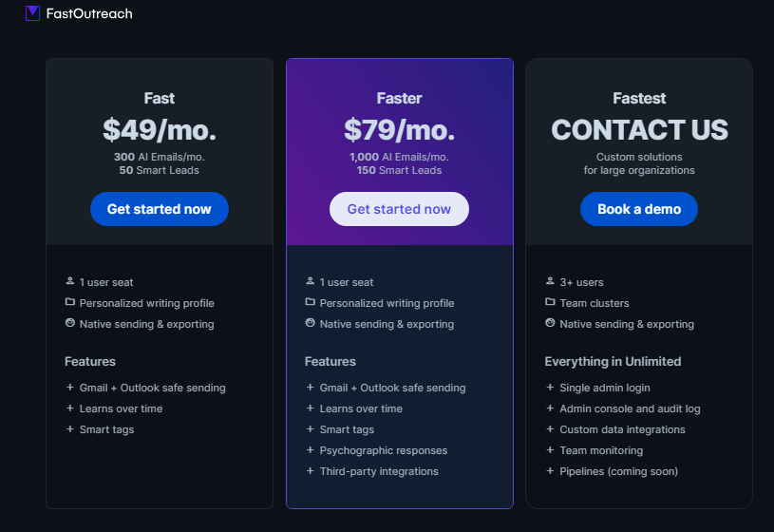This screenshot has width=774, height=532.
Task: Select Custom data integrations feature item
Action: [x=622, y=429]
